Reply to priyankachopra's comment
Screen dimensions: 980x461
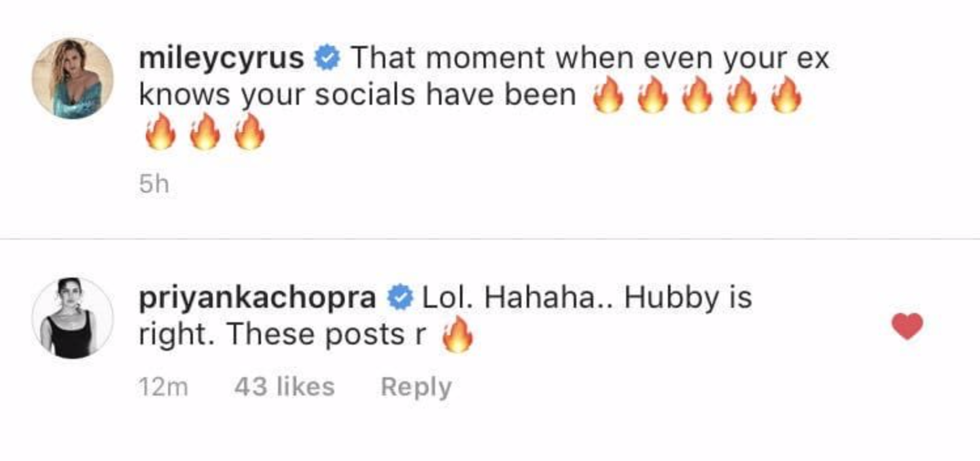pos(415,387)
